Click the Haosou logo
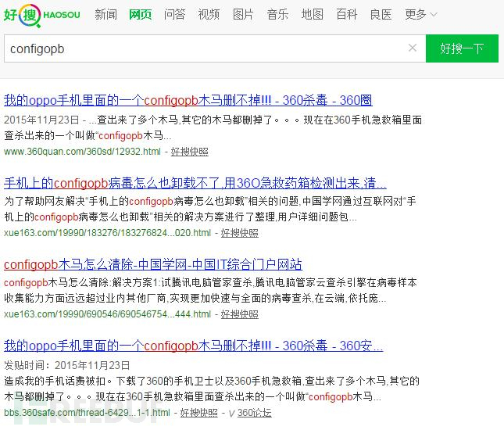 coord(41,15)
